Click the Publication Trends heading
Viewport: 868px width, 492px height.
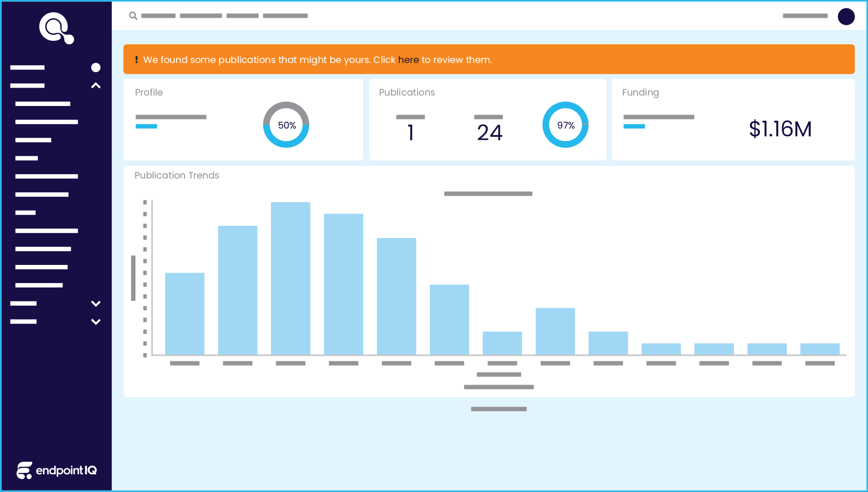(x=177, y=175)
